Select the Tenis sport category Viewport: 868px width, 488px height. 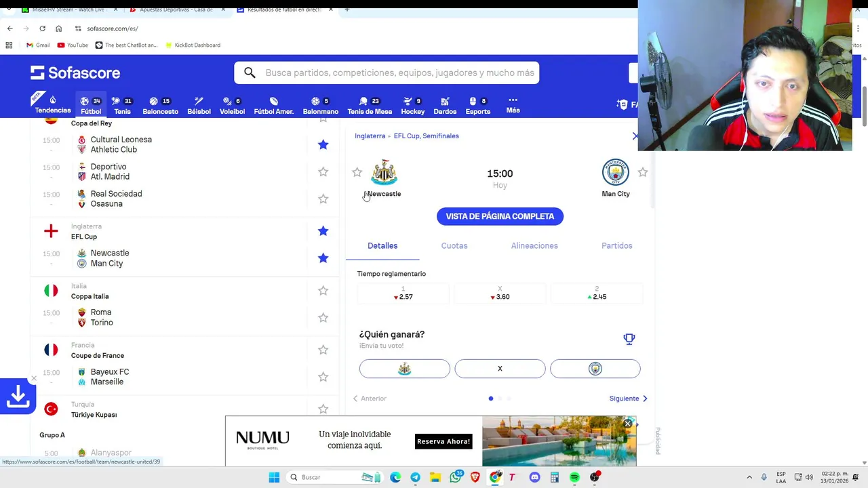click(122, 105)
